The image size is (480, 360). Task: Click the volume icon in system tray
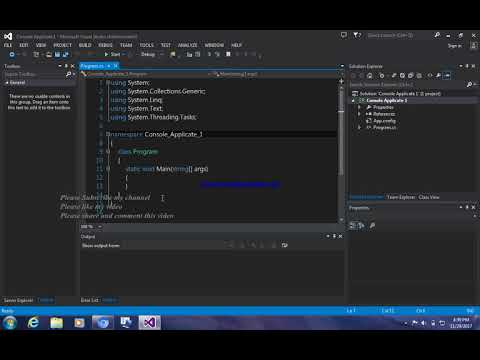(423, 323)
